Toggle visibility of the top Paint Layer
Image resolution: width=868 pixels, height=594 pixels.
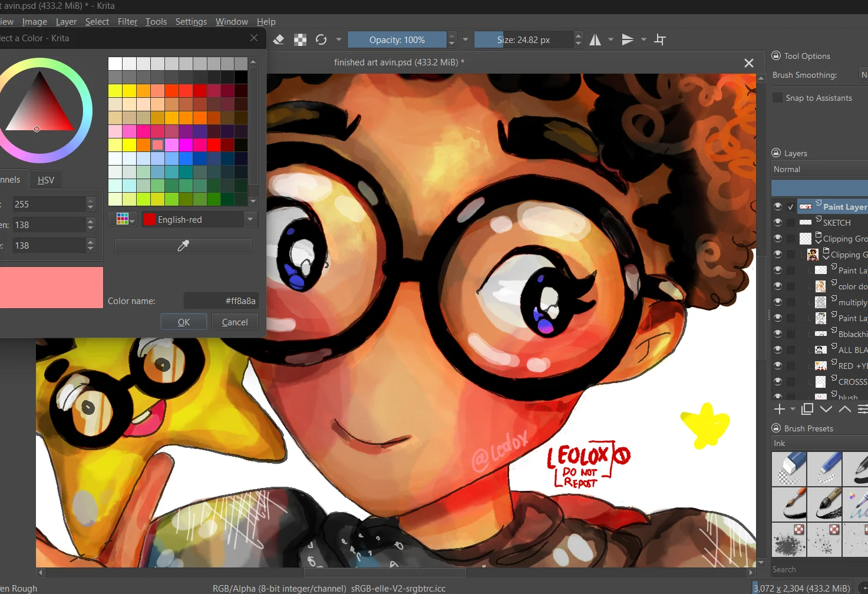778,206
